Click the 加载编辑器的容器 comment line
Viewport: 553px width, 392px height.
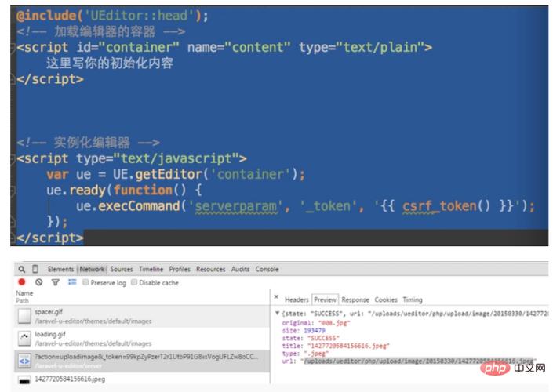pyautogui.click(x=101, y=31)
